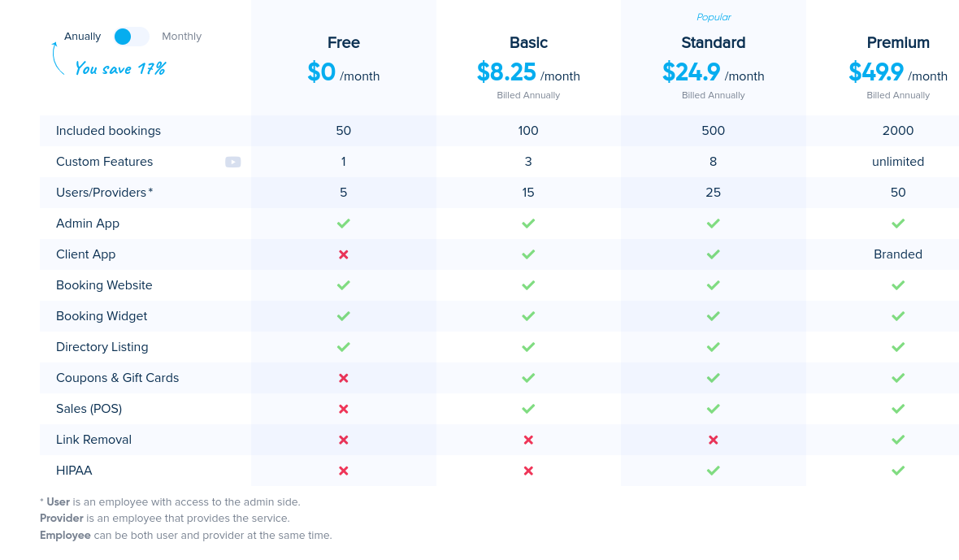Click the $8.25 Basic price
Viewport: 959px width, 560px height.
coord(506,72)
